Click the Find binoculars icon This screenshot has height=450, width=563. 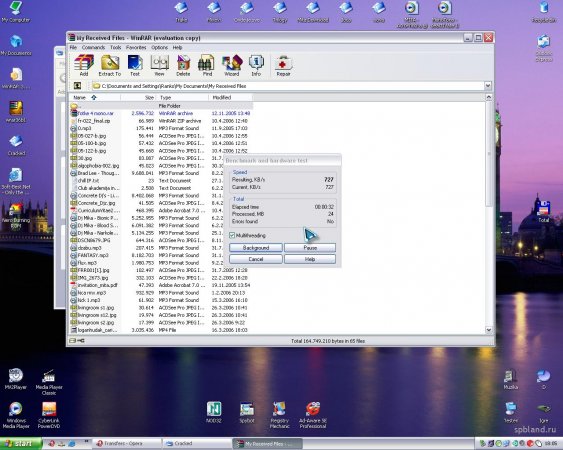click(207, 65)
